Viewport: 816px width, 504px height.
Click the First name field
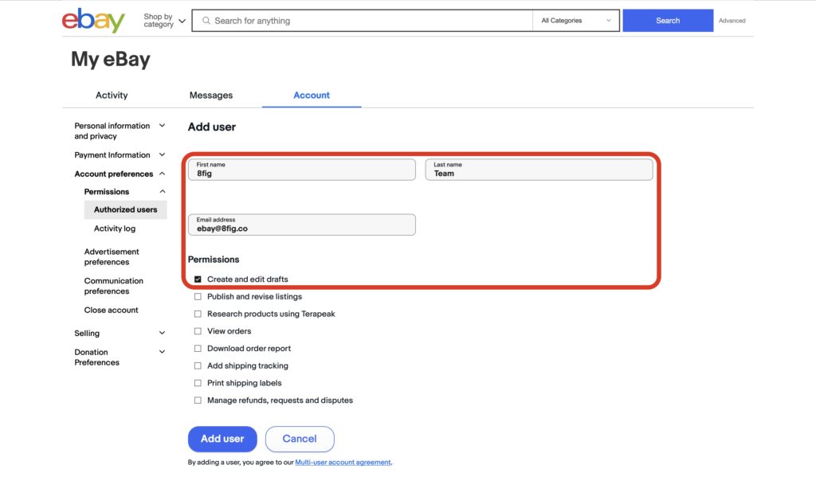pyautogui.click(x=302, y=170)
